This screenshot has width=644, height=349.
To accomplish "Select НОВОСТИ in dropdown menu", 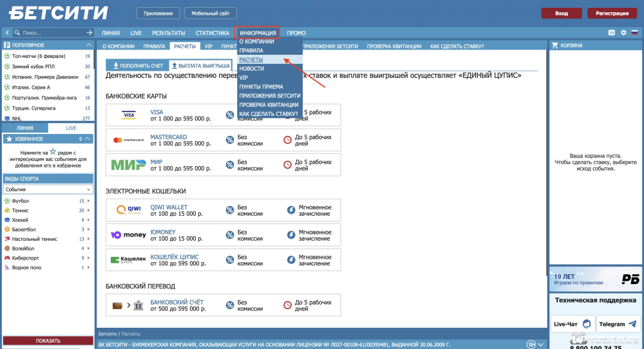I will click(251, 68).
